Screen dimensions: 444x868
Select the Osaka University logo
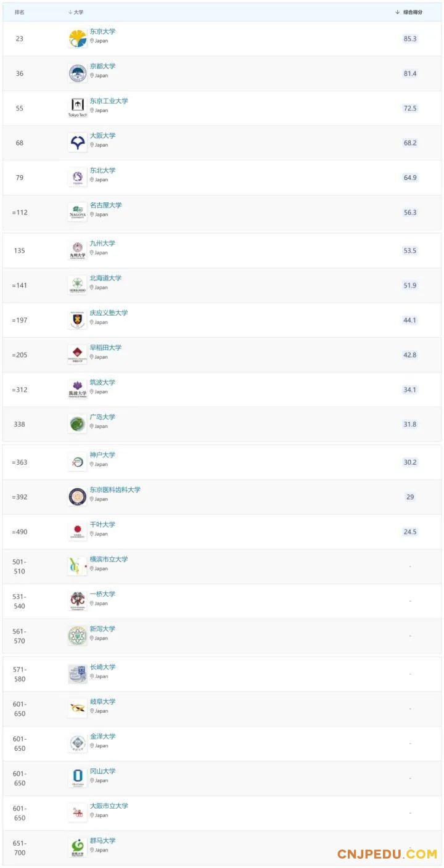click(x=78, y=143)
